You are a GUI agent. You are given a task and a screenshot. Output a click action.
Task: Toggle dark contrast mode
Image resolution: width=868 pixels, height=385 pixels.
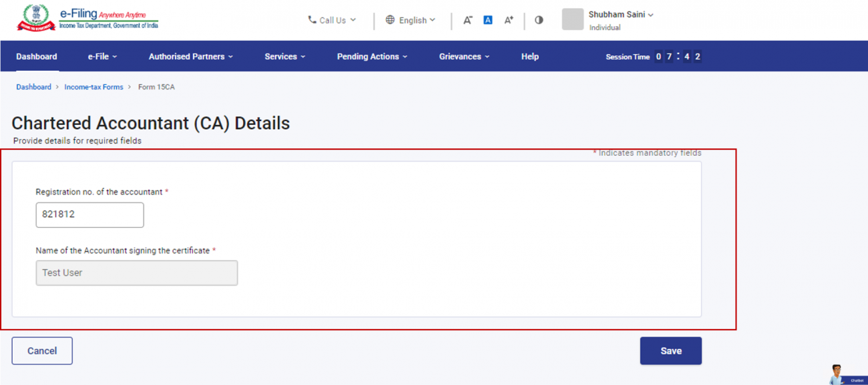tap(539, 20)
